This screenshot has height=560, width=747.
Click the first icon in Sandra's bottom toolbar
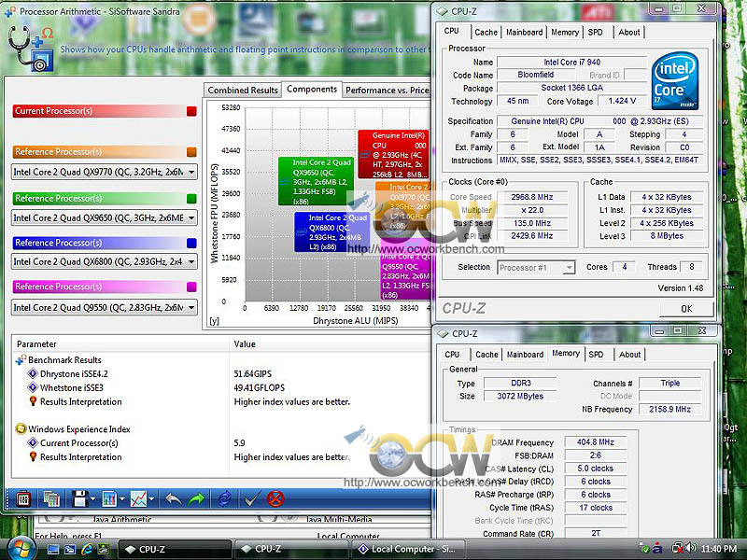[x=22, y=499]
